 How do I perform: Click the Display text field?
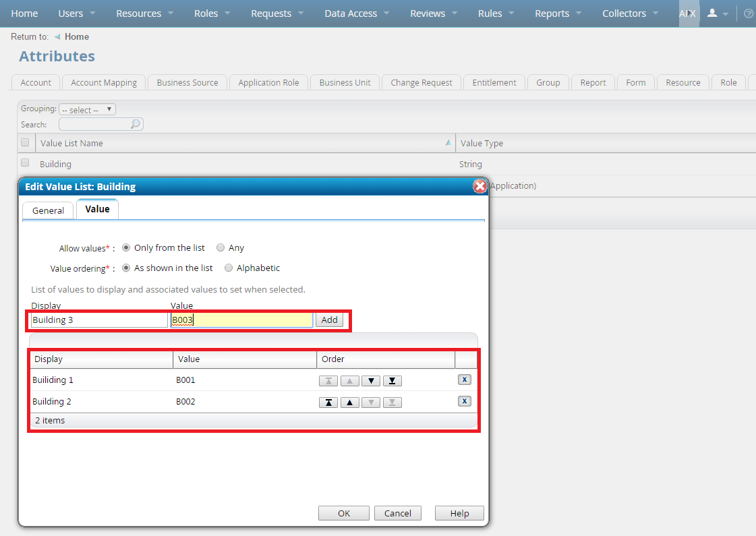click(98, 320)
